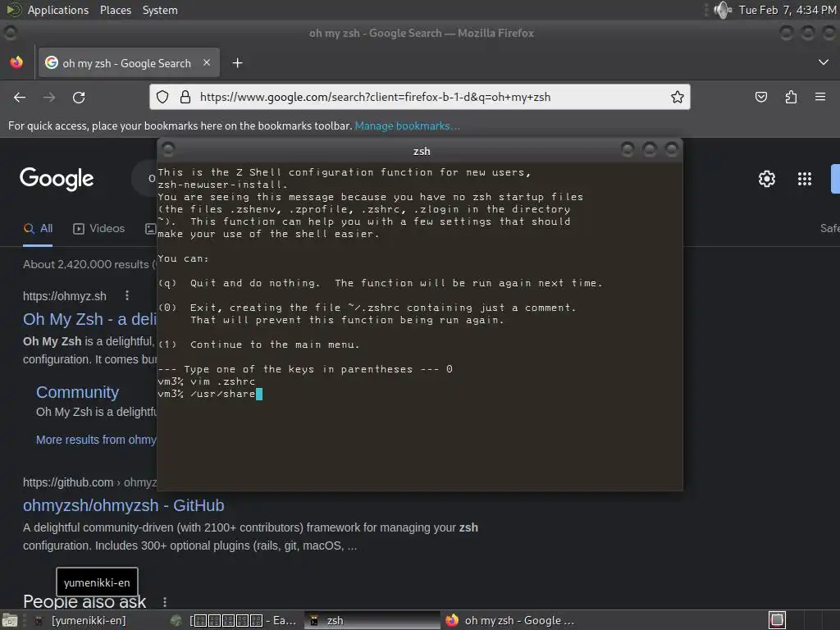Click the taskbar item ending in '- Ea...'
This screenshot has height=630, width=840.
[234, 620]
